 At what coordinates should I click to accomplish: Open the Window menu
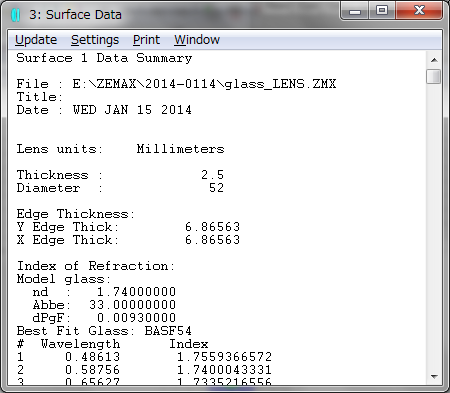click(x=197, y=40)
